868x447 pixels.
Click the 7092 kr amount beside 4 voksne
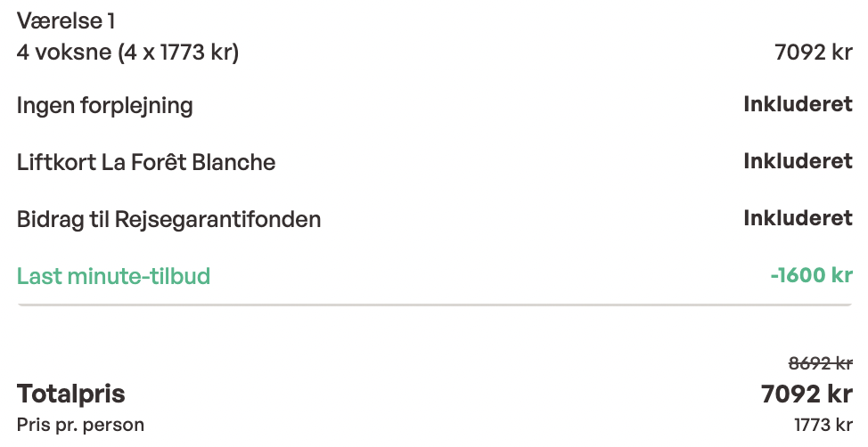814,53
